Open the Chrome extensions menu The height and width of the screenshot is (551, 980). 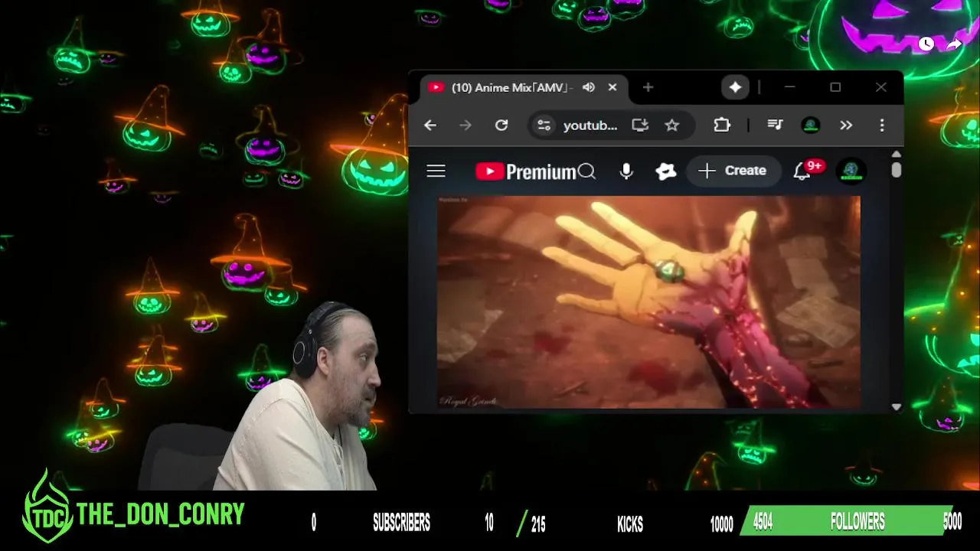click(x=722, y=125)
